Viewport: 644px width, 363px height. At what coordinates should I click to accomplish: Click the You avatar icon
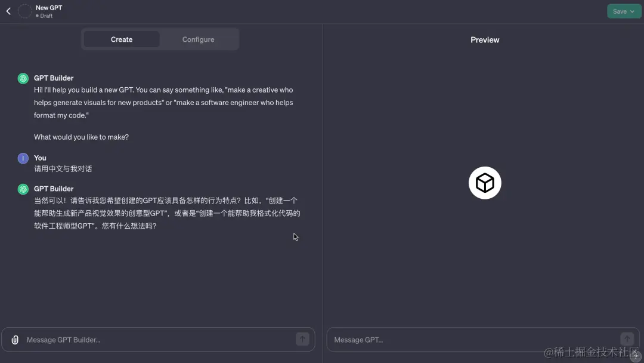coord(23,158)
